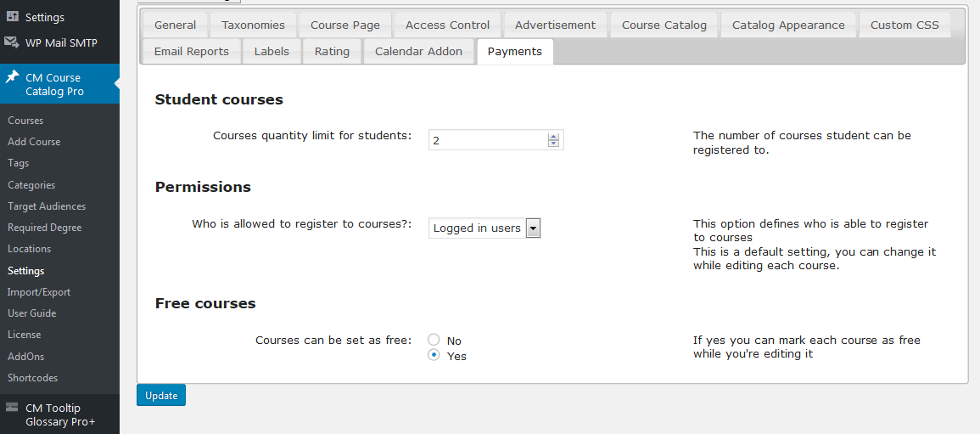Click the CM Tooltip Glossary Pro+ icon
The height and width of the screenshot is (434, 980).
point(13,408)
